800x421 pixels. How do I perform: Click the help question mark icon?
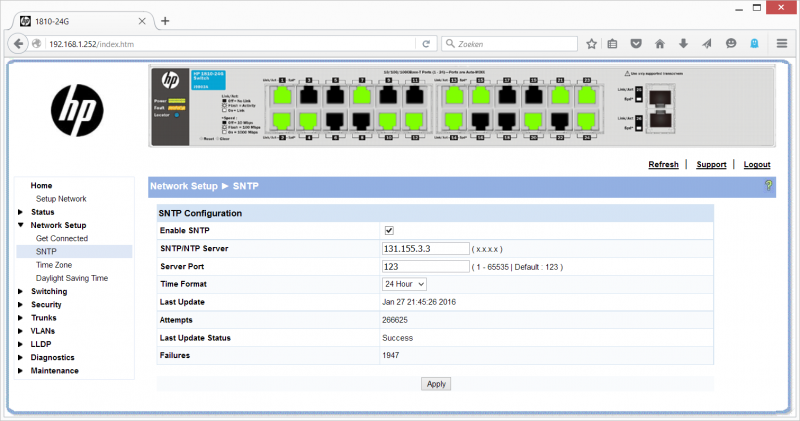coord(768,186)
